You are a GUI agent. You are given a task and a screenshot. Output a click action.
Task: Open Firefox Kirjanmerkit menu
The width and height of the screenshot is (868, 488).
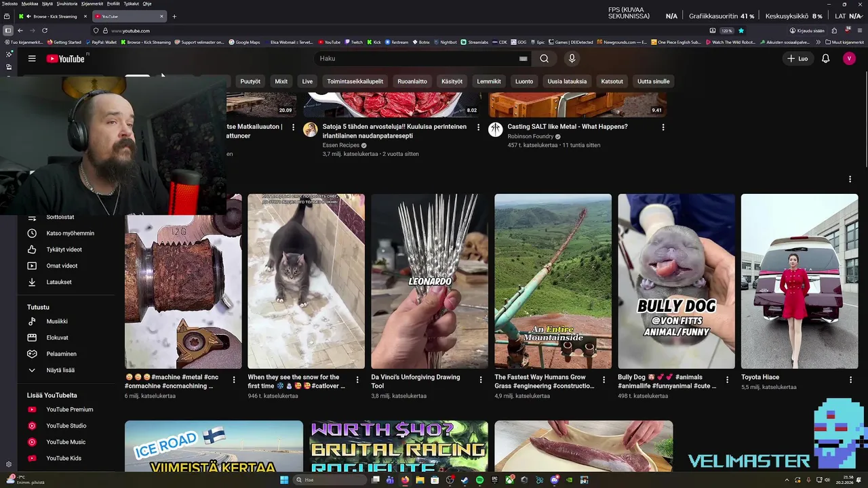pyautogui.click(x=92, y=3)
